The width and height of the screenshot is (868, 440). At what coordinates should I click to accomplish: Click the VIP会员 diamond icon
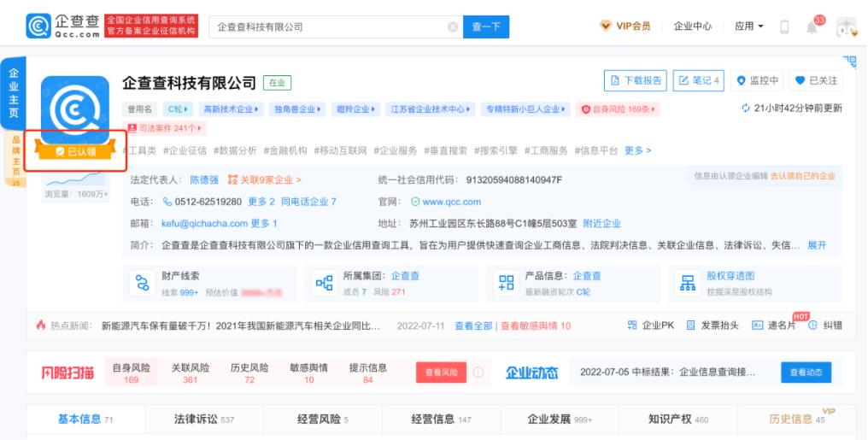(x=606, y=26)
